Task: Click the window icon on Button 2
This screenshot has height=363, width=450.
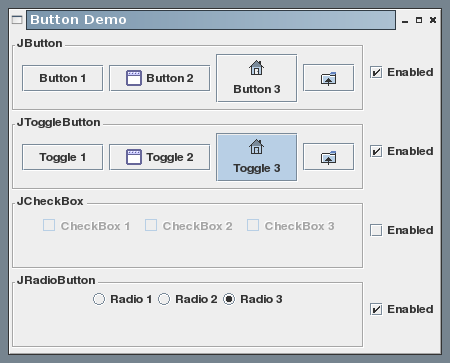Action: (x=134, y=78)
